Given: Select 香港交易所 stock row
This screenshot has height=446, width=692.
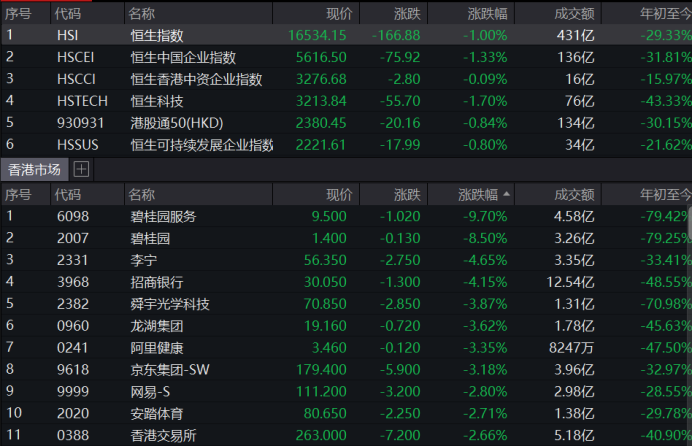Looking at the screenshot, I should click(x=346, y=435).
